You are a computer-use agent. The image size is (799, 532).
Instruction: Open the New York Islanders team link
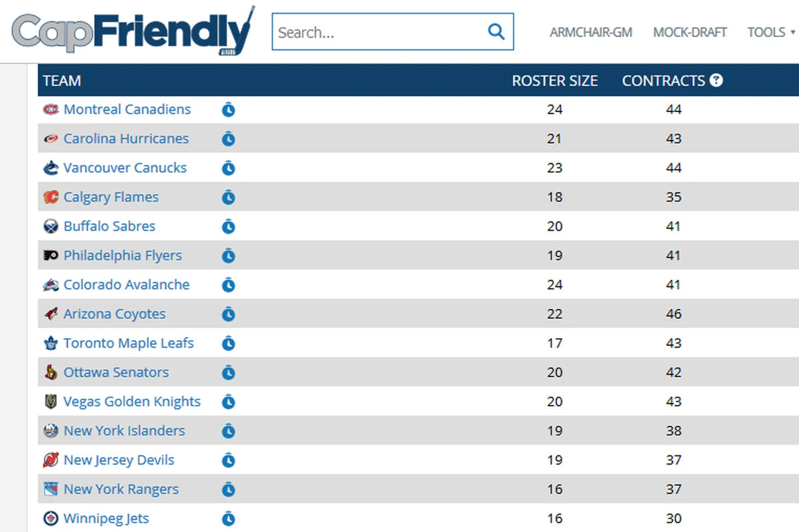click(x=124, y=431)
